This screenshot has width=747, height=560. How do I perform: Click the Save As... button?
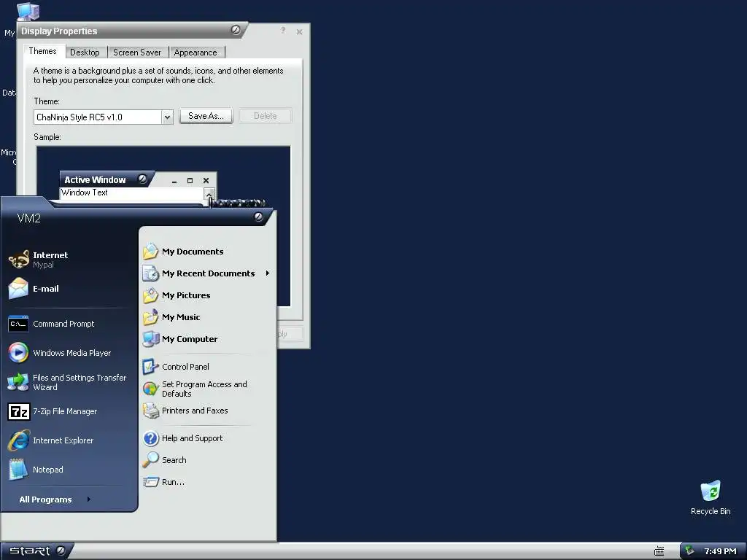coord(206,116)
